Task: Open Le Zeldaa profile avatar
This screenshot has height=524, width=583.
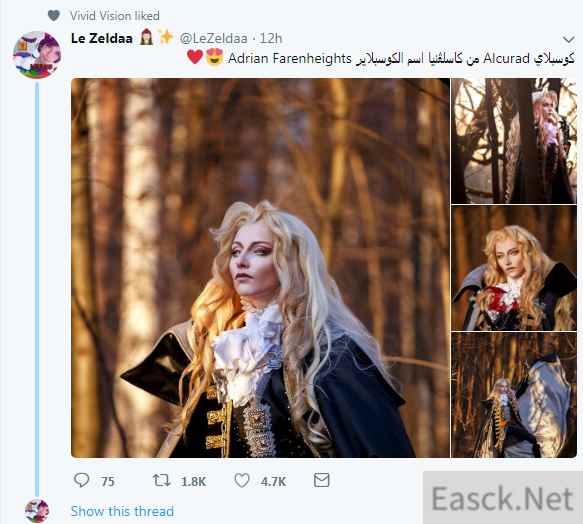Action: tap(36, 55)
